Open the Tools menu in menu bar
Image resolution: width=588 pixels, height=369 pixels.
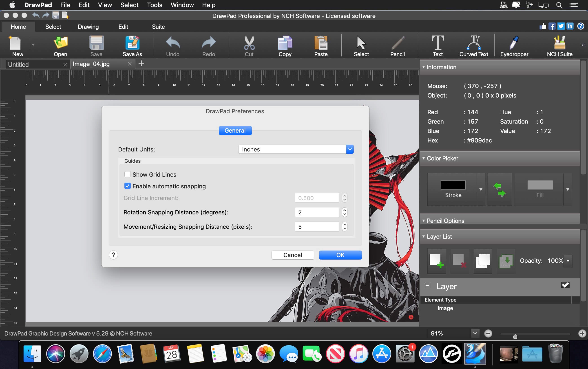(x=154, y=5)
